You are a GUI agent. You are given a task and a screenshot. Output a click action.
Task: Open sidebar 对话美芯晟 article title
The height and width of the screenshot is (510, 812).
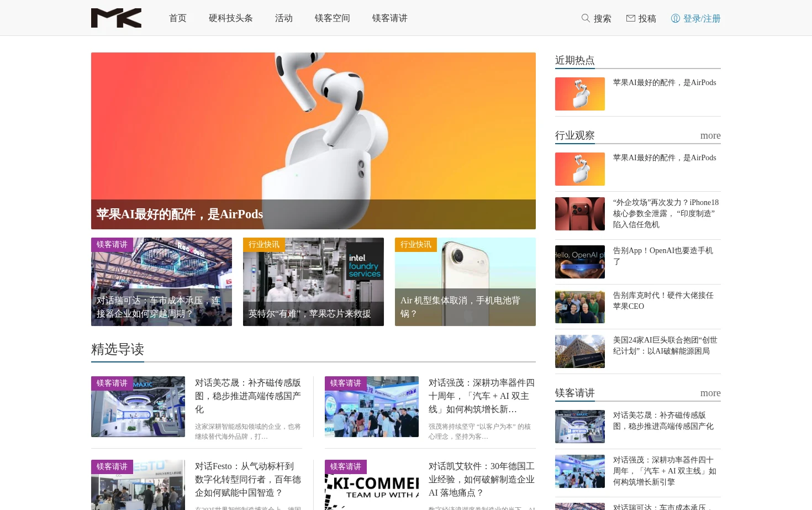(663, 421)
